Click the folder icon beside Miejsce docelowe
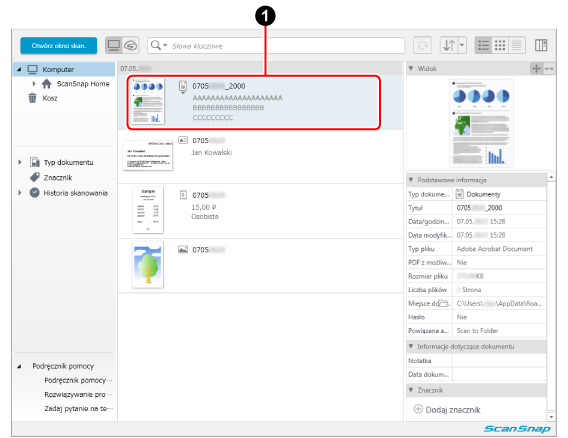This screenshot has height=438, width=568. 443,303
